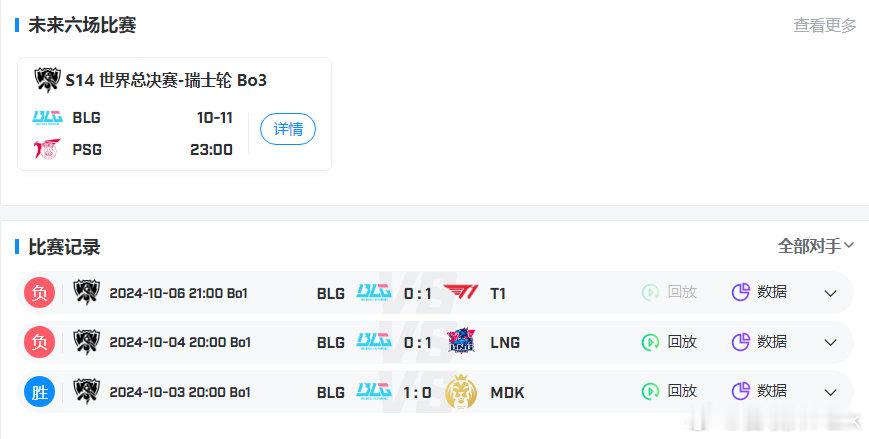
Task: Open data chart icon for T1 match
Action: [x=740, y=292]
